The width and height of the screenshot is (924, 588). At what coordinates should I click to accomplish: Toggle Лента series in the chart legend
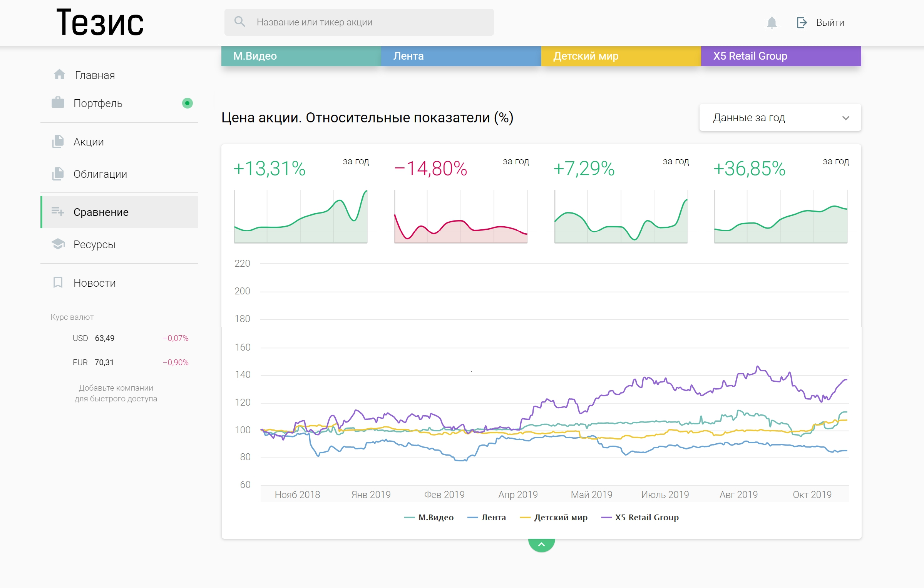pos(487,517)
